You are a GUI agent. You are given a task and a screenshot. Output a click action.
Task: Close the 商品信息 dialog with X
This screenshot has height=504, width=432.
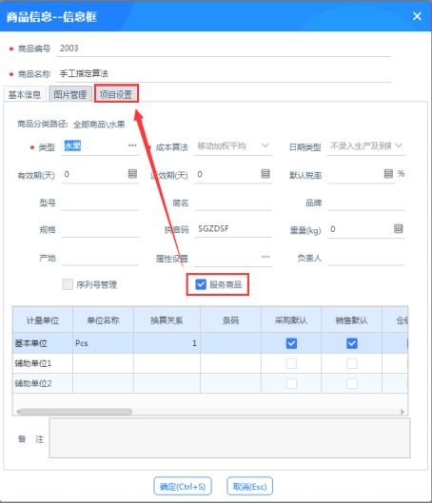tap(417, 16)
